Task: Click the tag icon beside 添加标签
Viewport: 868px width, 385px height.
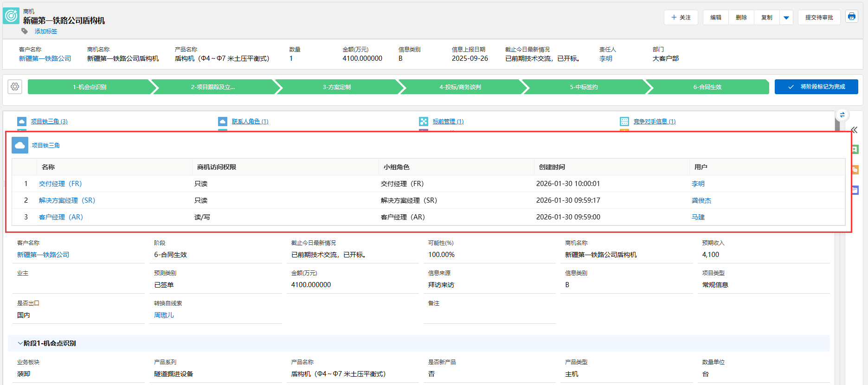Action: pyautogui.click(x=25, y=31)
